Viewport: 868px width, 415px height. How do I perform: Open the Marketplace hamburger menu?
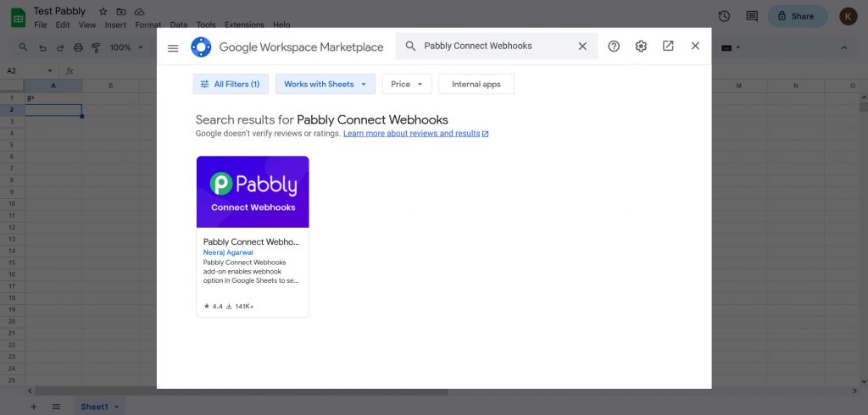(x=173, y=48)
